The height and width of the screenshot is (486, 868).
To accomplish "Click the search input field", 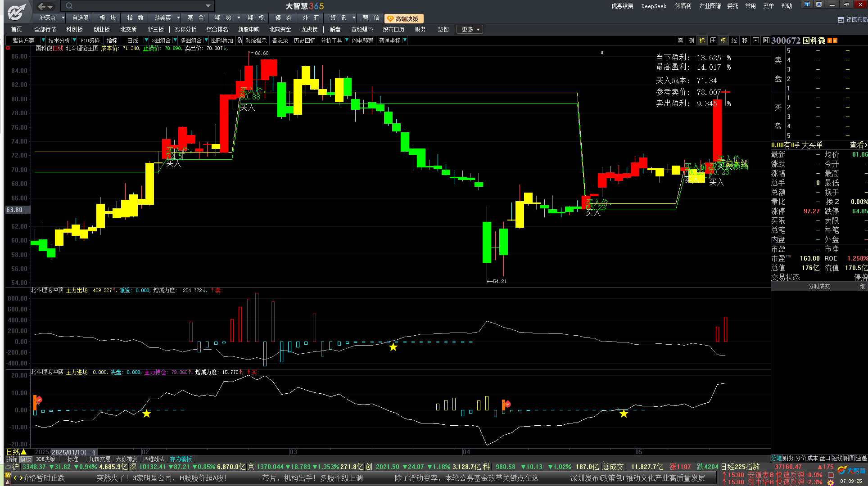I will (x=137, y=6).
